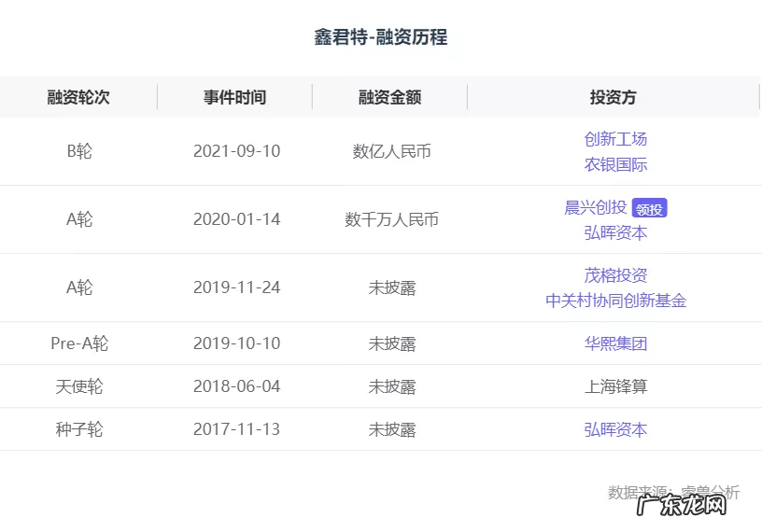Open the 华熙集团 investor link

tap(615, 343)
